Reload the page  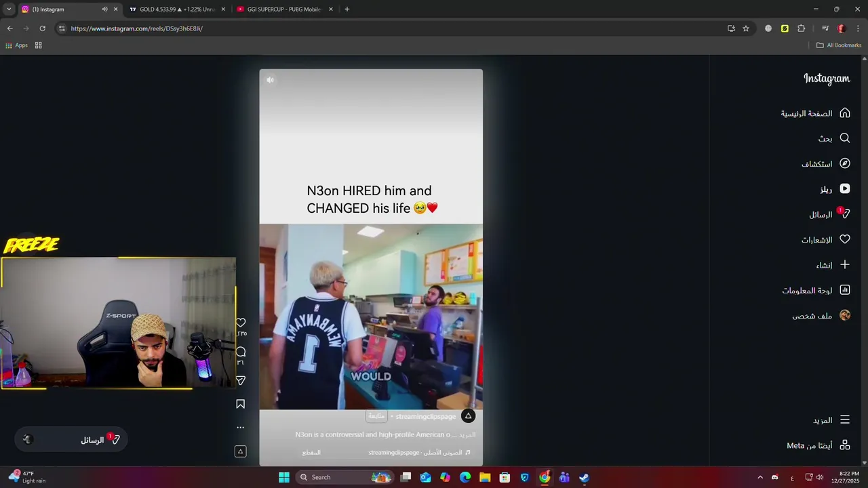(42, 28)
